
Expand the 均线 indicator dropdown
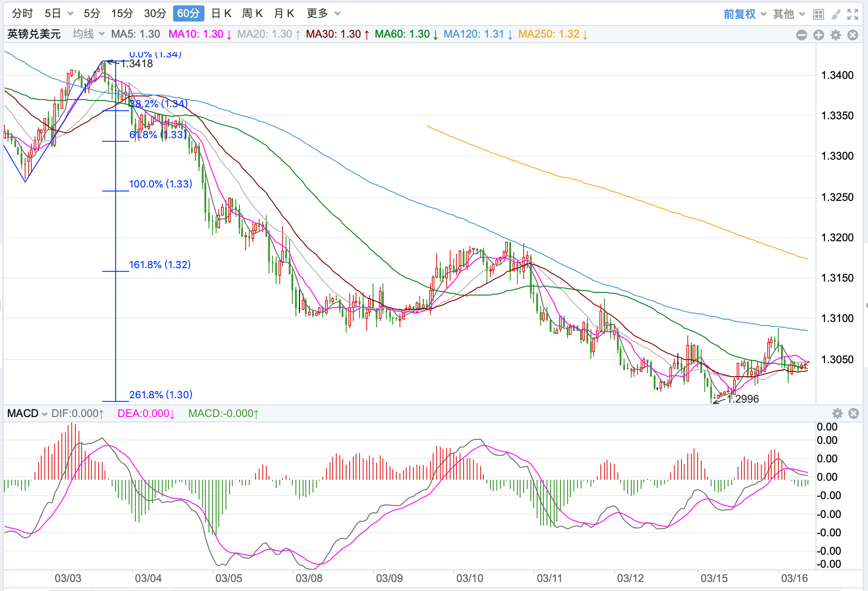point(88,34)
